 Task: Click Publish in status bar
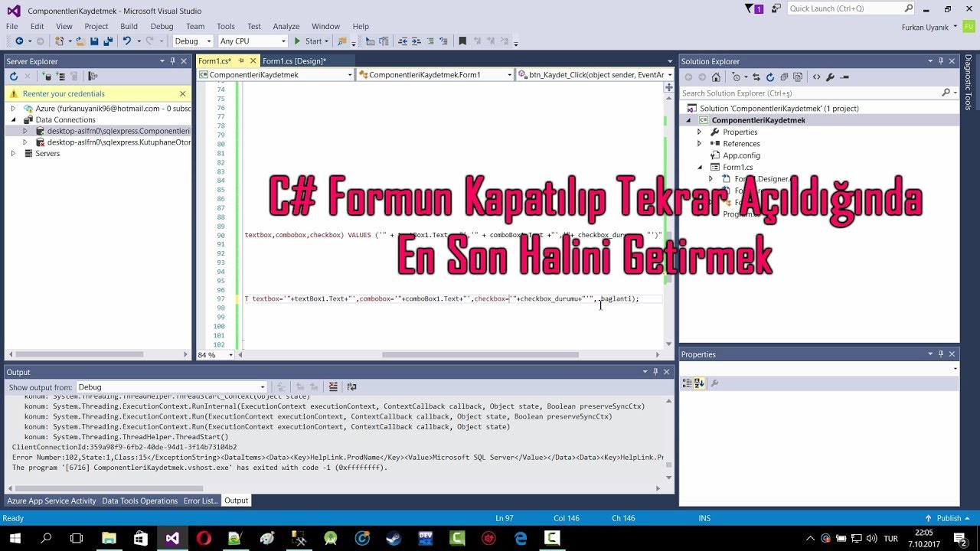(x=949, y=518)
